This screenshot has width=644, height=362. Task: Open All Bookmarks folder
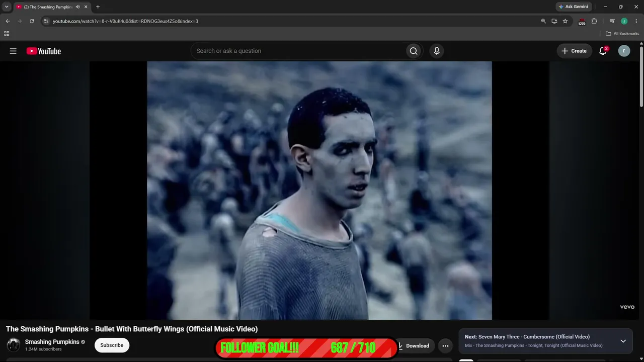622,34
